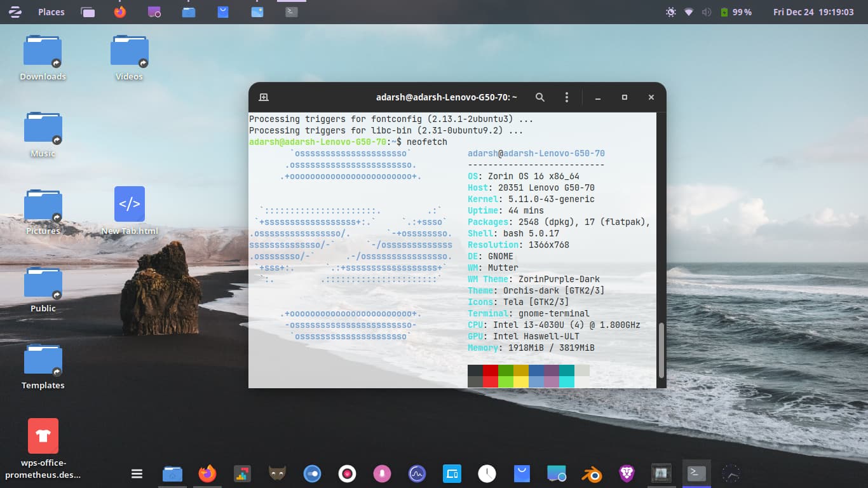Start GIMP from the dock

pos(277,473)
